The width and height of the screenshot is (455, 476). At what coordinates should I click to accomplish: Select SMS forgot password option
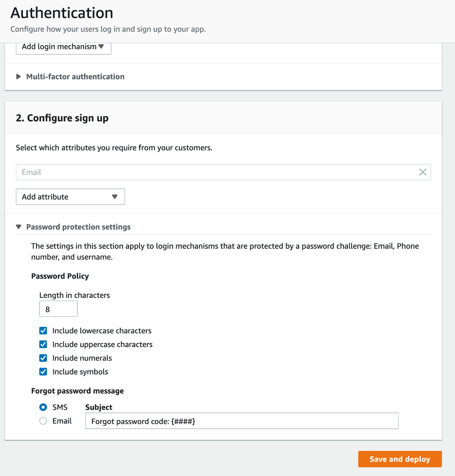point(43,407)
